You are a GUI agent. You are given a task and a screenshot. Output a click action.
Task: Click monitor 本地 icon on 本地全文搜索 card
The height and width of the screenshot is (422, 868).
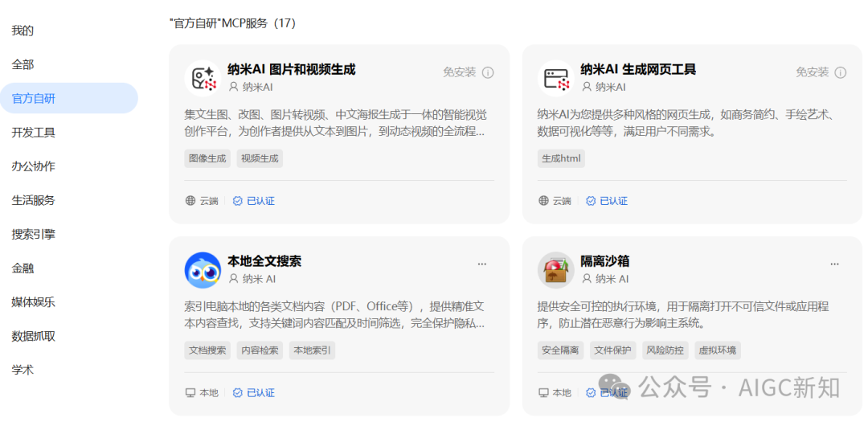pyautogui.click(x=190, y=392)
